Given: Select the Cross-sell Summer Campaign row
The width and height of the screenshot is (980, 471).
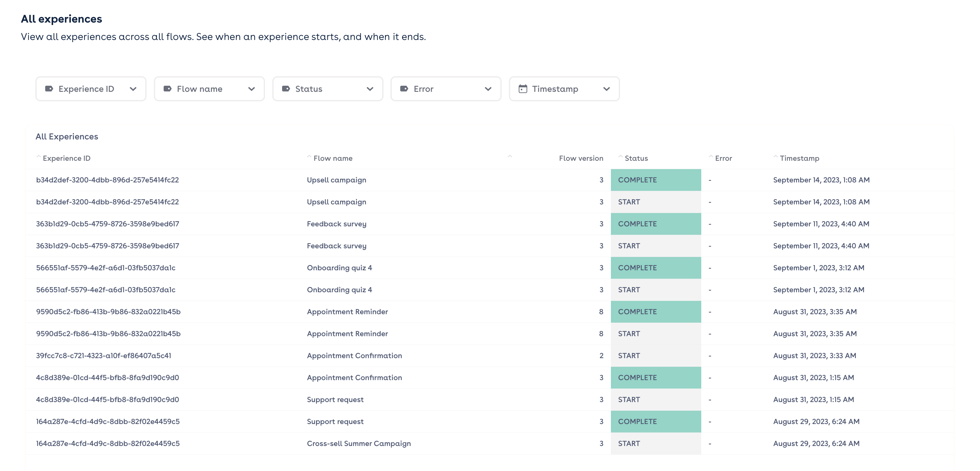Looking at the screenshot, I should pos(358,444).
